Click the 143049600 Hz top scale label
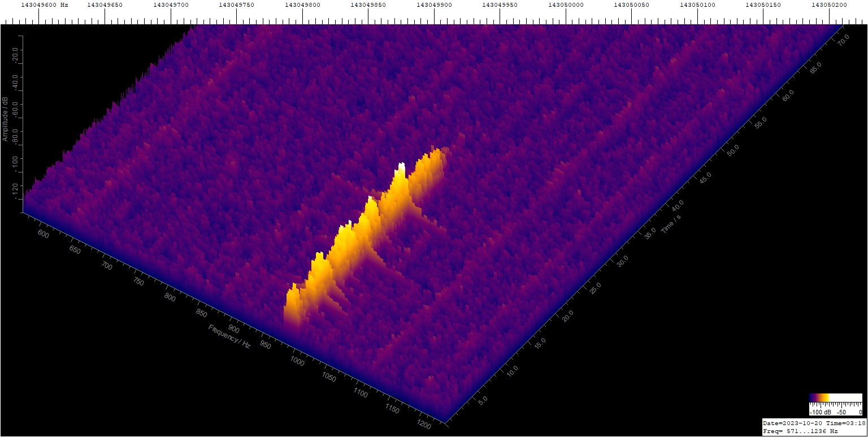This screenshot has width=868, height=437. [x=45, y=5]
